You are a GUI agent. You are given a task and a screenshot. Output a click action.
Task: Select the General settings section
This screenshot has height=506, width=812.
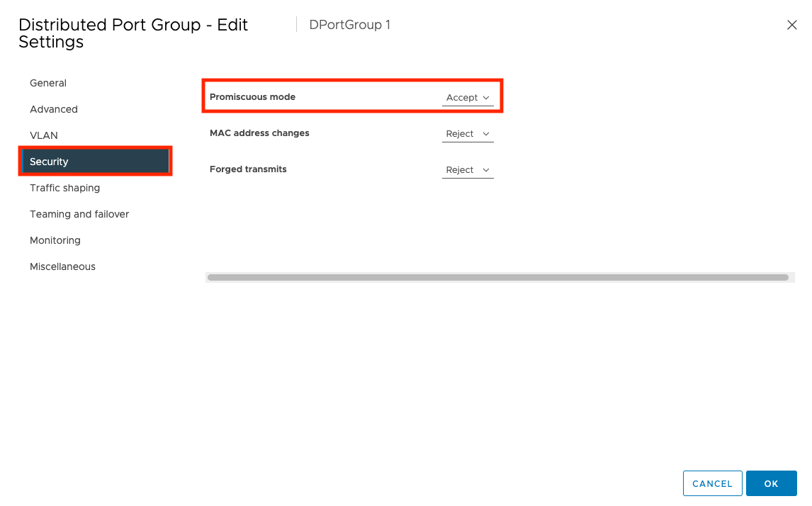(x=47, y=83)
